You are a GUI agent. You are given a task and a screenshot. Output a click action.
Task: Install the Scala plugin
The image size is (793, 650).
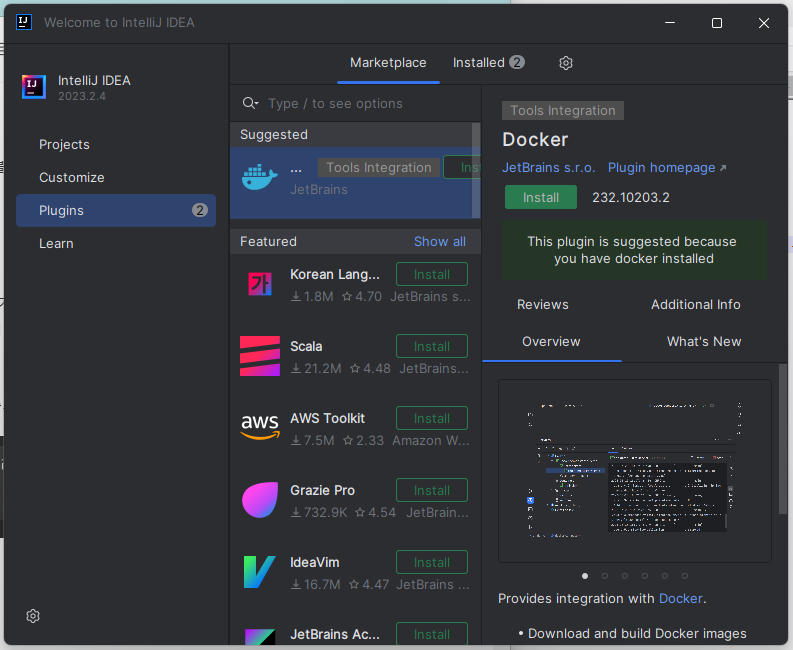431,346
